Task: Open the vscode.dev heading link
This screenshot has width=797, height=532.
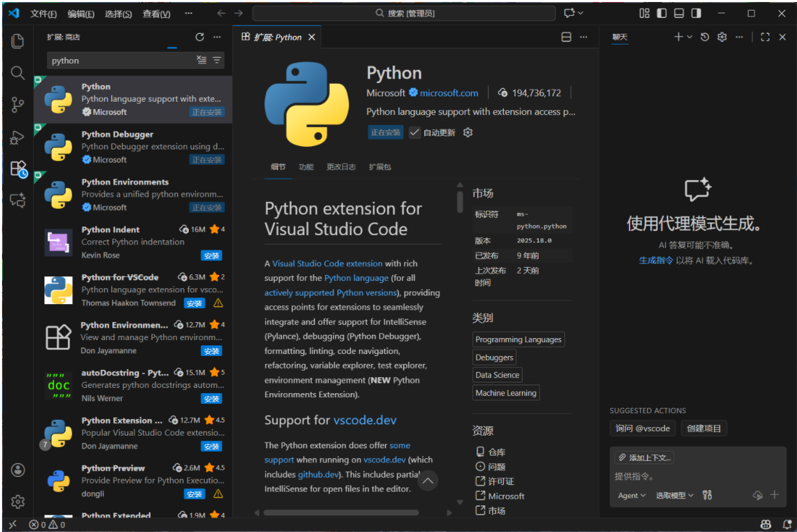Action: (365, 420)
